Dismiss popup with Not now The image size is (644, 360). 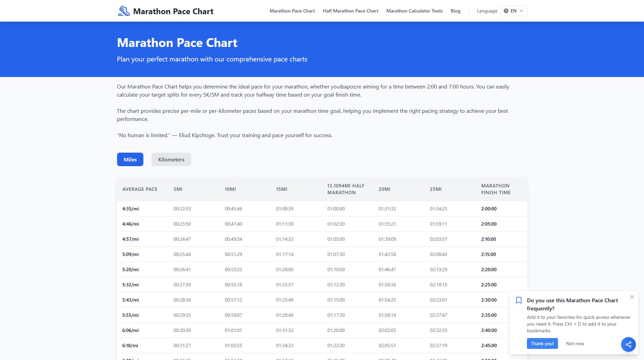[x=575, y=343]
